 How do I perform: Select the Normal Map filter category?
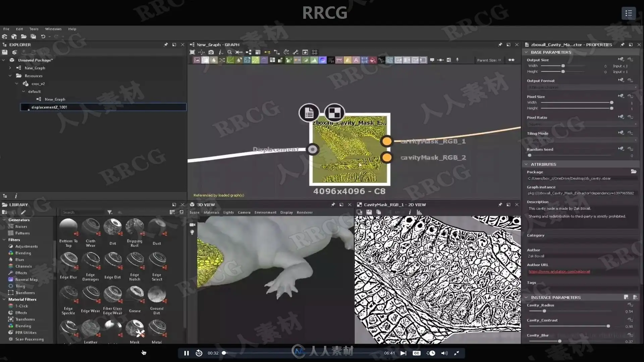click(x=26, y=280)
